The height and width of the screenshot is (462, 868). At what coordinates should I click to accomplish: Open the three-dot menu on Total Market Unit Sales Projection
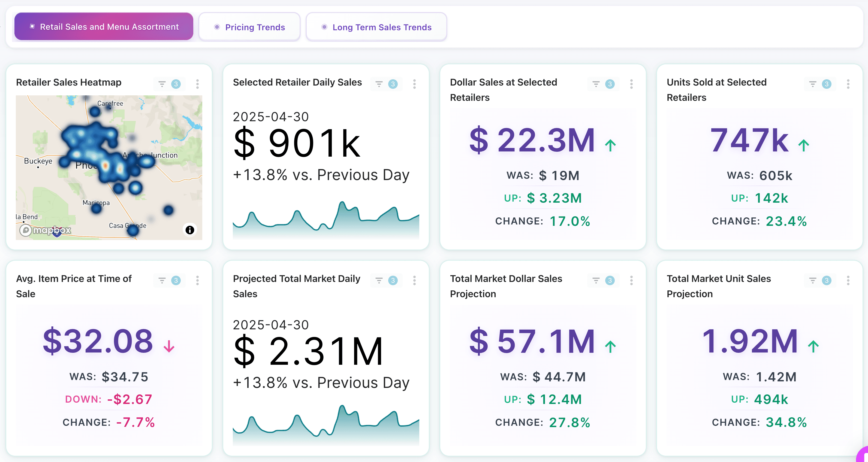(848, 280)
